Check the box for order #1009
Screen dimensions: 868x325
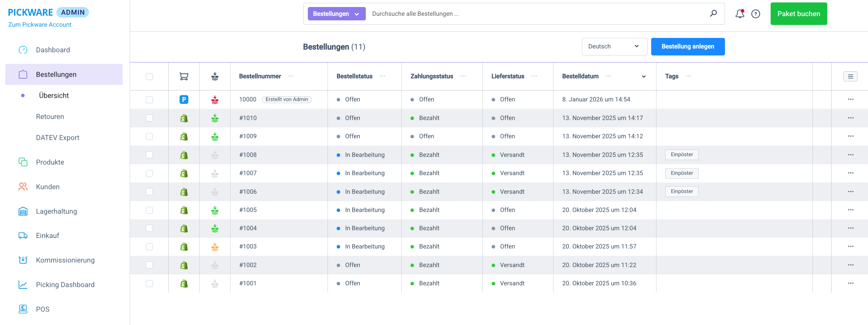149,137
